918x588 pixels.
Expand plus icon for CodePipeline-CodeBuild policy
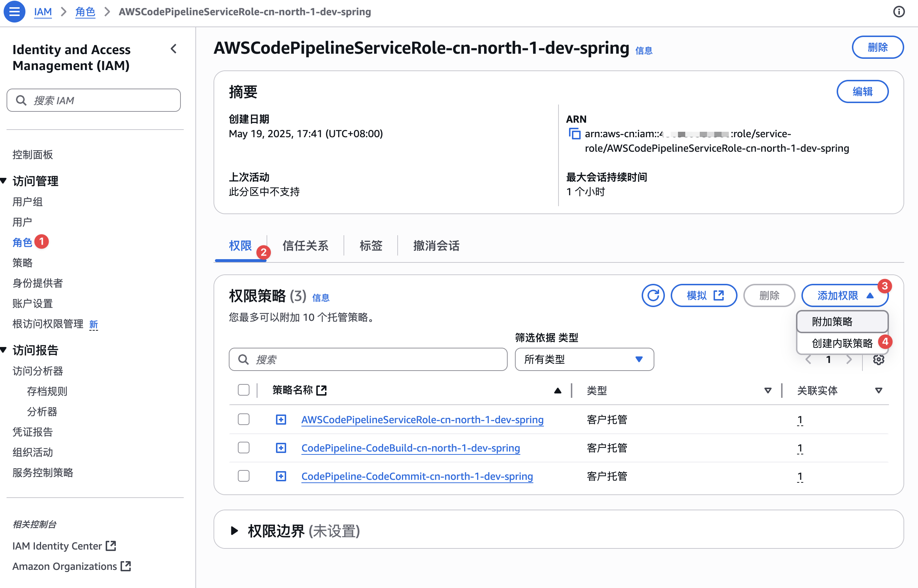[x=281, y=448]
